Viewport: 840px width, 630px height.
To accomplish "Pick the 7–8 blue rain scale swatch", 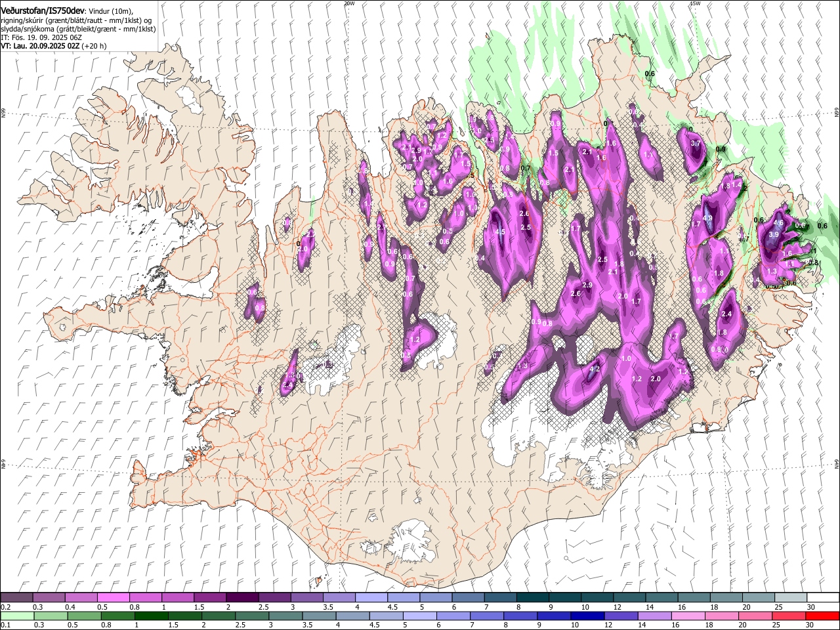I will tap(488, 616).
